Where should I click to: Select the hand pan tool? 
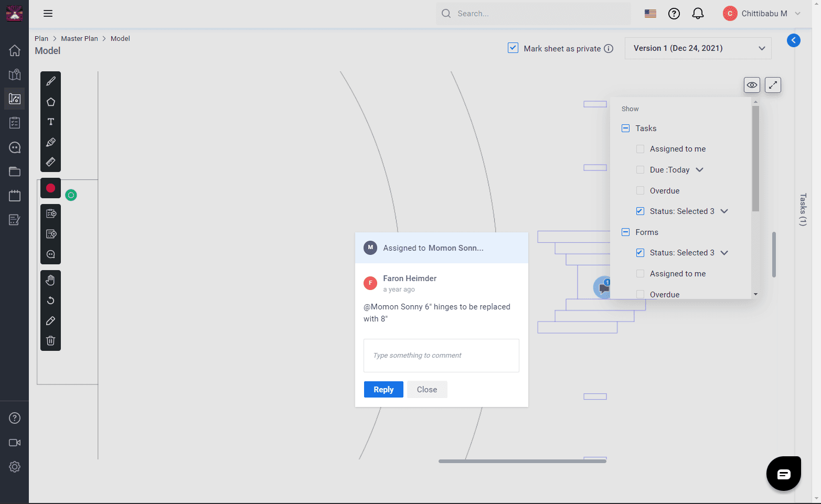(x=51, y=280)
